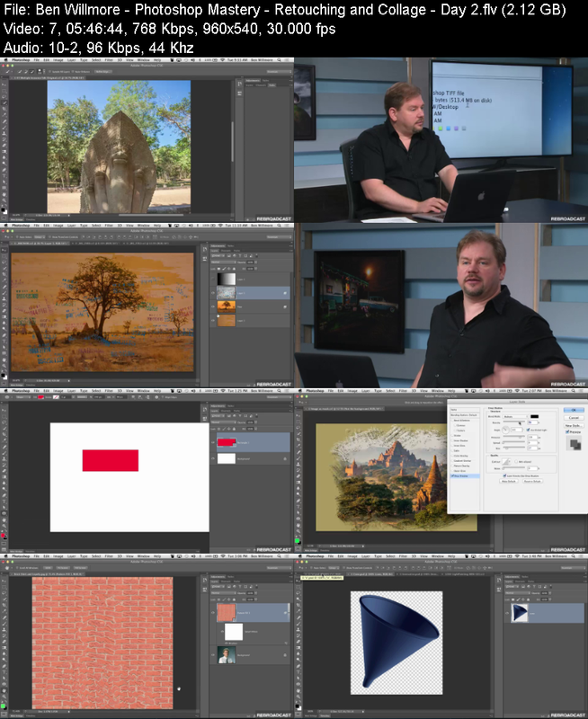The height and width of the screenshot is (719, 588).
Task: Select Marquee tool in red rectangle window
Action: point(4,417)
